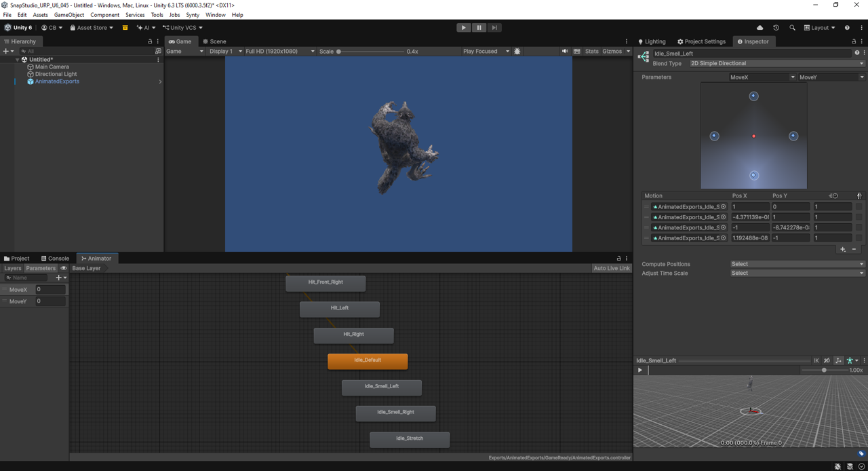Open the Display 1 dropdown
The image size is (868, 471).
[x=225, y=51]
